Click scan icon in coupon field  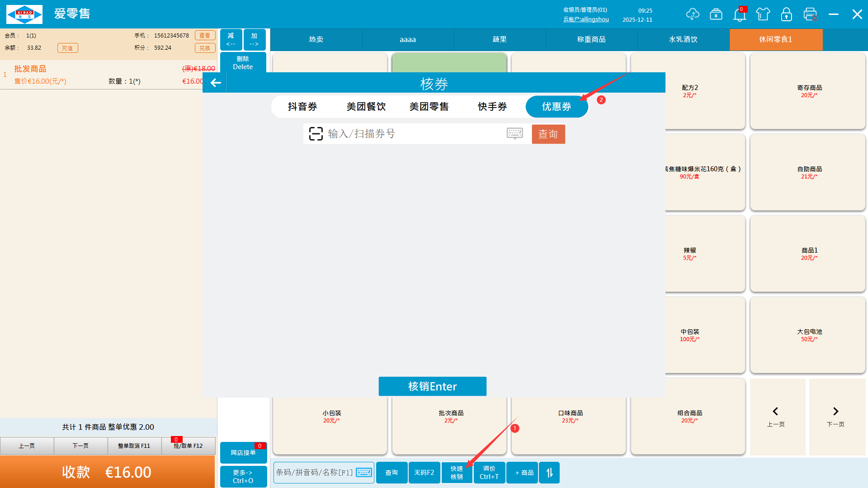[316, 134]
